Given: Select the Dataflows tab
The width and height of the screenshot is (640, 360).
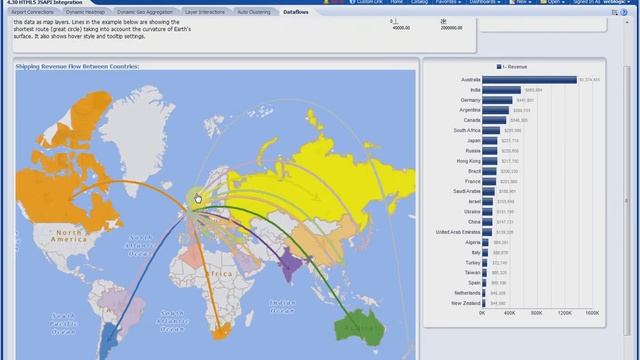Looking at the screenshot, I should pyautogui.click(x=296, y=12).
